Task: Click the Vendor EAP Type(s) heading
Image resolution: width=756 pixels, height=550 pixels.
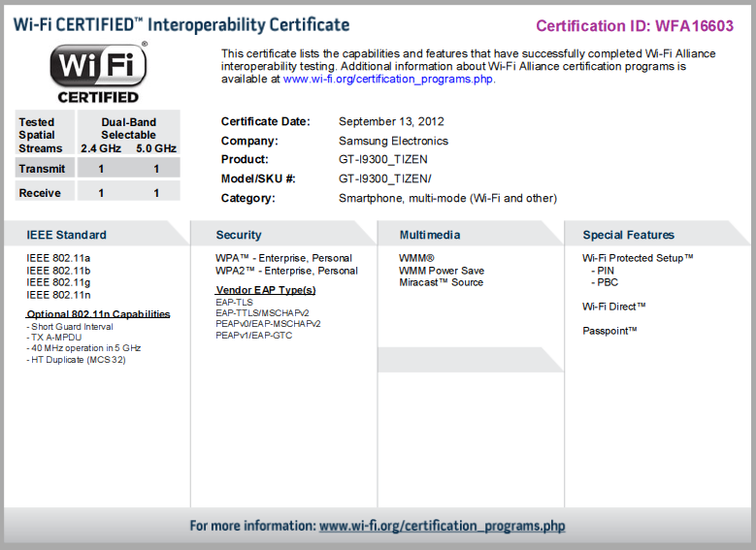Action: 265,290
